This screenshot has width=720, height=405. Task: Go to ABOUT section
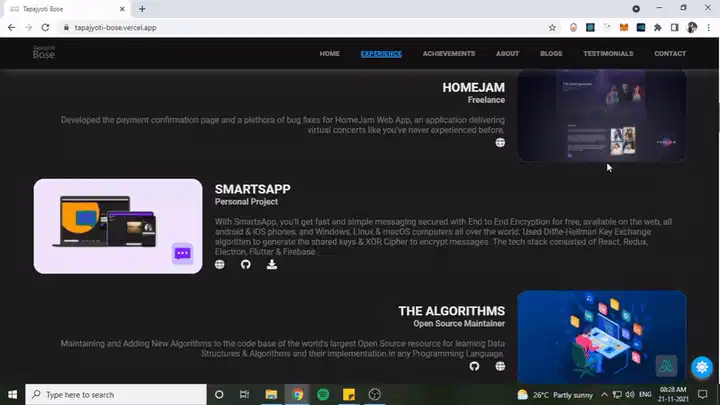click(507, 54)
